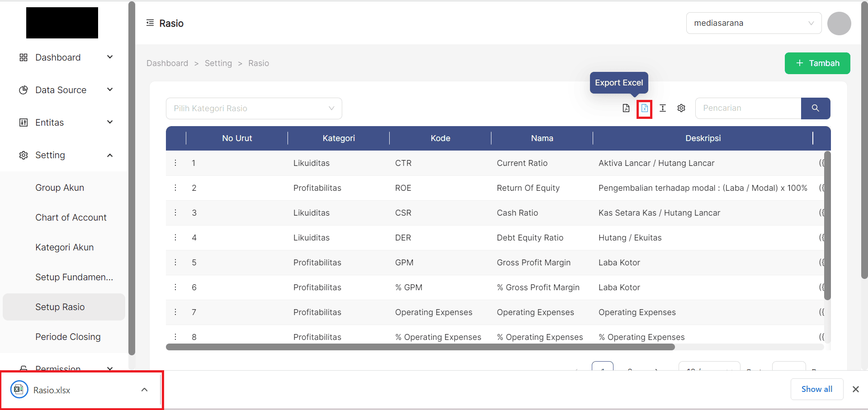This screenshot has width=868, height=410.
Task: Click the row density icon beside the gear
Action: point(663,108)
